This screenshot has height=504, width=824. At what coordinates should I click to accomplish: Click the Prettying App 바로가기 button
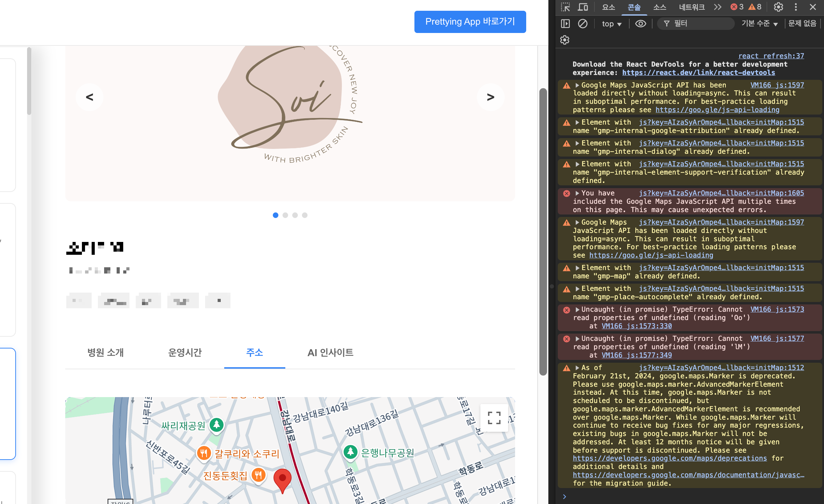pos(470,22)
